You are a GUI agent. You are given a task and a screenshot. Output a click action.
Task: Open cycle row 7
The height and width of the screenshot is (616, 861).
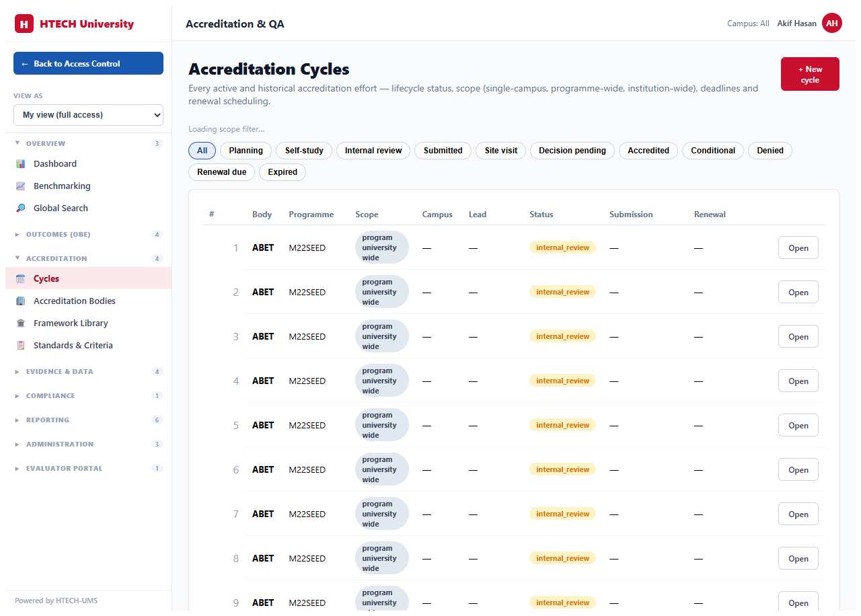[798, 514]
